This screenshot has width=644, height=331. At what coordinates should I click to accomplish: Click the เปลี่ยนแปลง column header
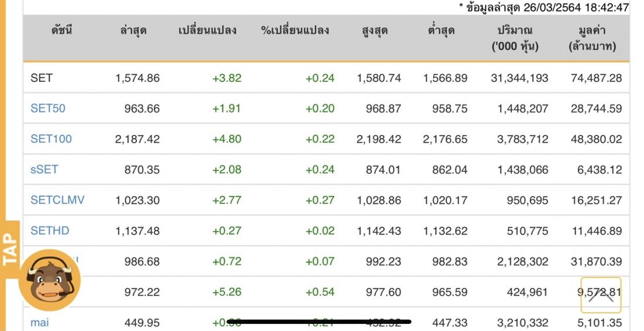pos(207,30)
